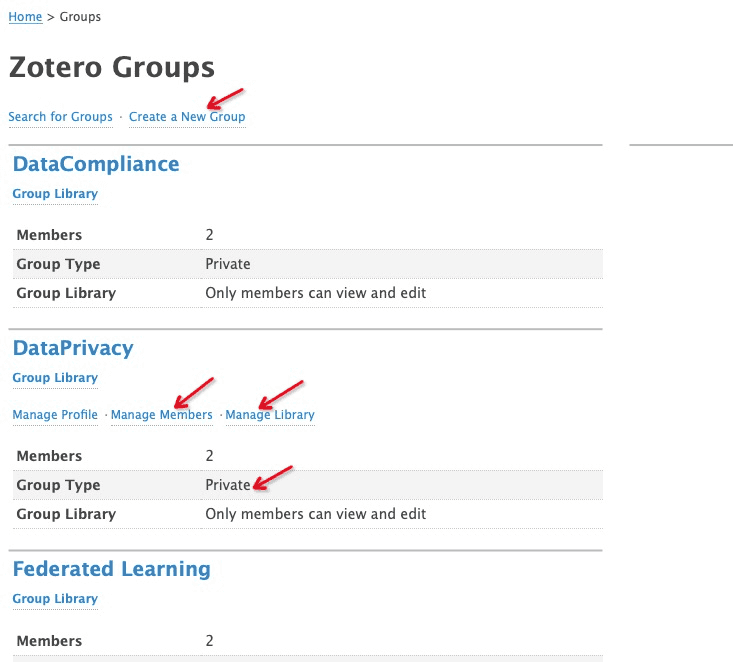733x662 pixels.
Task: Select DataPrivacy's Private group type value
Action: 227,485
